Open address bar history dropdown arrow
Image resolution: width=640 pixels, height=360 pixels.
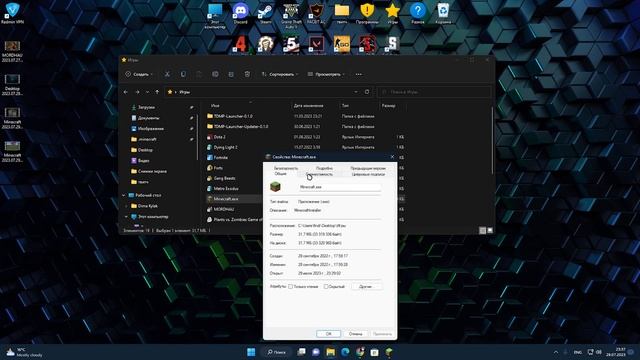[356, 92]
